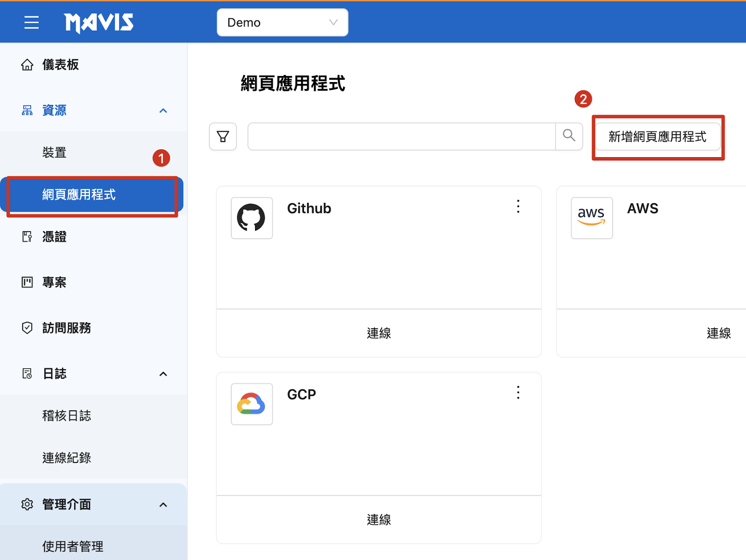Viewport: 746px width, 560px height.
Task: Click the AWS logo thumbnail
Action: pos(592,218)
